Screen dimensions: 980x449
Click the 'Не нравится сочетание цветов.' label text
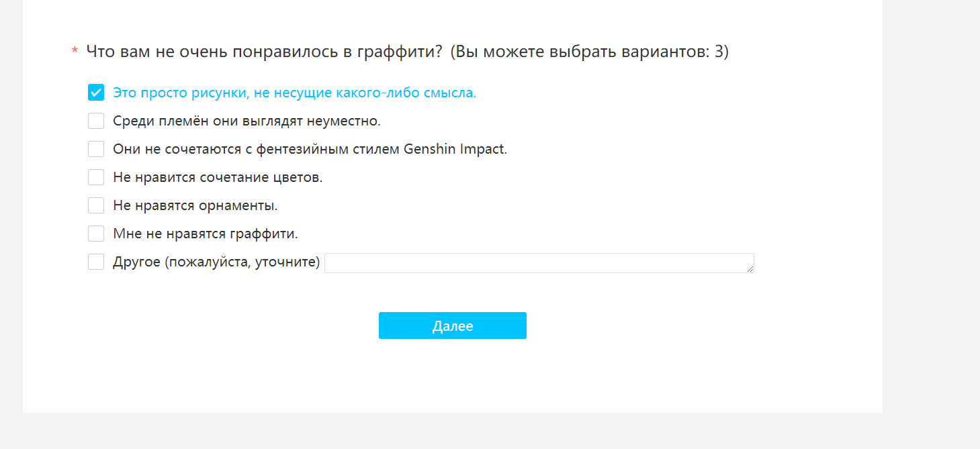218,177
